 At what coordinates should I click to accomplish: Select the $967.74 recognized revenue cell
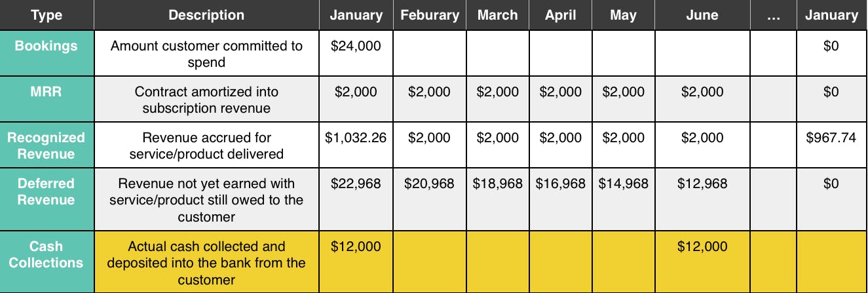pos(831,138)
